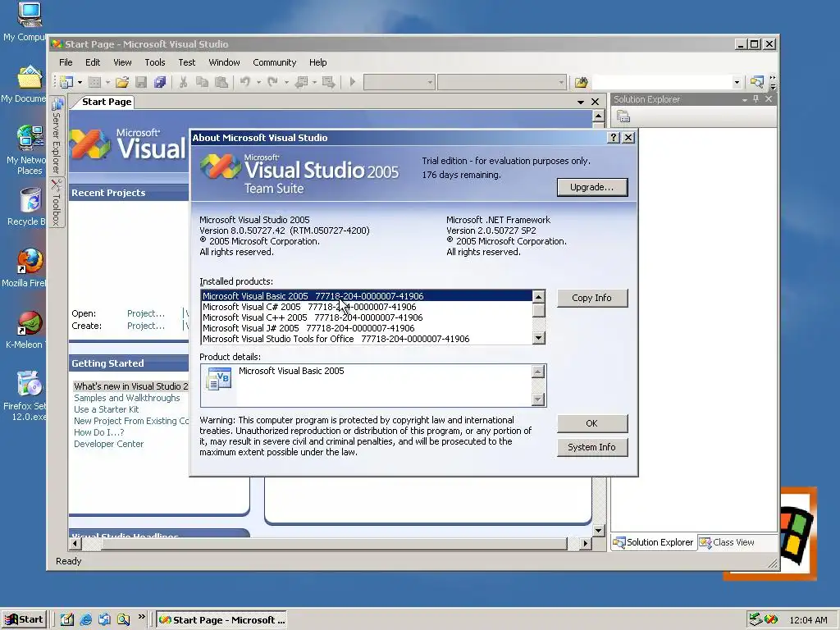This screenshot has height=630, width=840.
Task: Open the How Do I...? link
Action: tap(99, 432)
